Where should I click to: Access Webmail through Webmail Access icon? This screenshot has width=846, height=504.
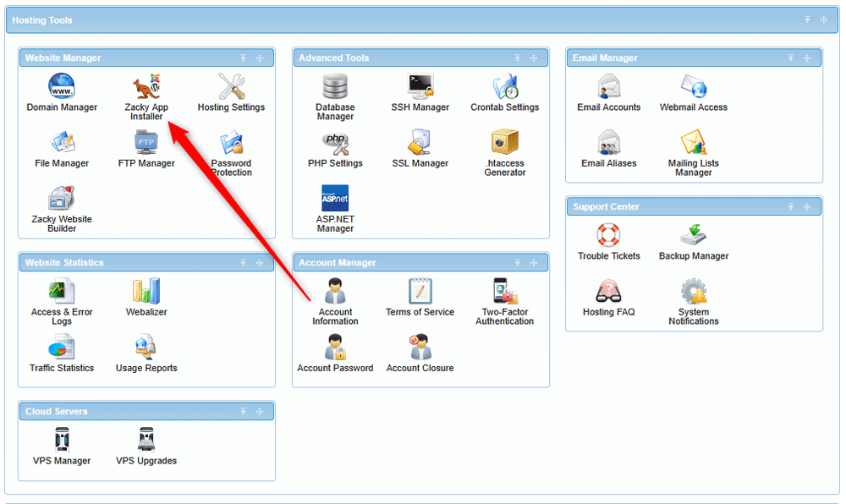(693, 87)
